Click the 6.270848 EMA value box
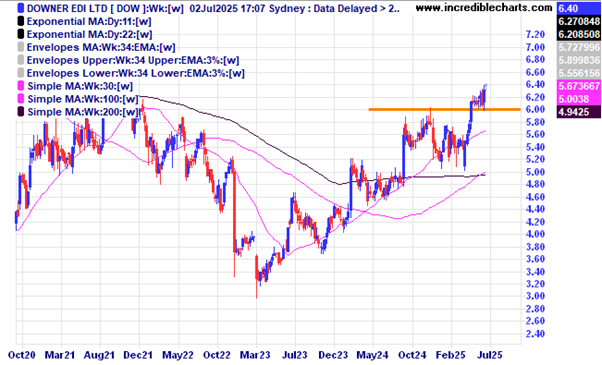 (579, 21)
